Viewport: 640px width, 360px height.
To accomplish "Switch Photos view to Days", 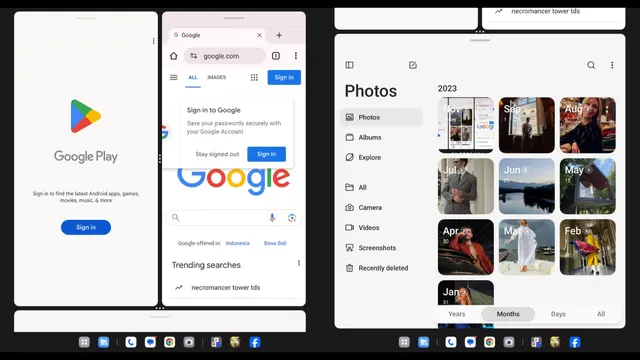I will [558, 314].
